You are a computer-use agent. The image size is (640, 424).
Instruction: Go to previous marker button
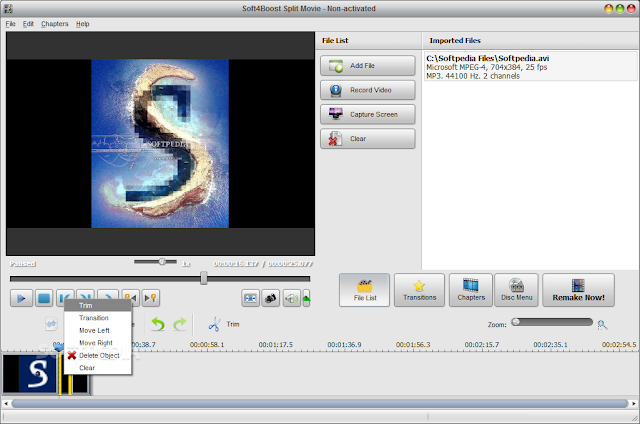pos(130,298)
